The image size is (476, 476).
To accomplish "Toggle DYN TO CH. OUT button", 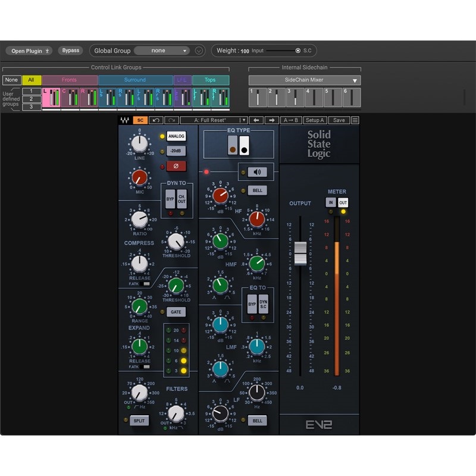I will pyautogui.click(x=182, y=199).
